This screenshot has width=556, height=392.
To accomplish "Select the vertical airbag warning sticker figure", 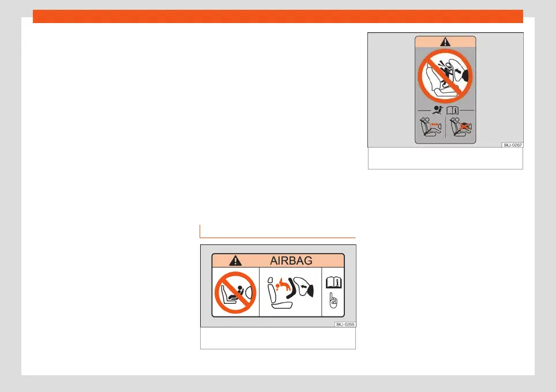I will [445, 90].
